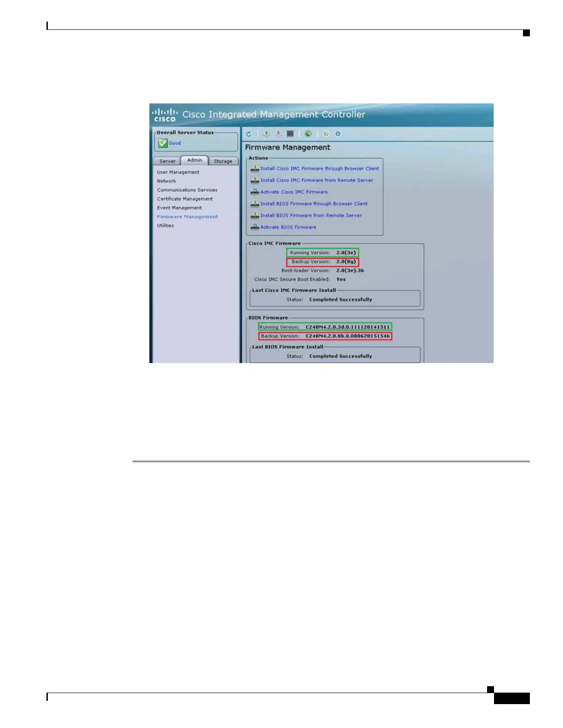Click icon beside Install Cisco IMC Firmware through Browser Client
The width and height of the screenshot is (563, 728).
[255, 169]
